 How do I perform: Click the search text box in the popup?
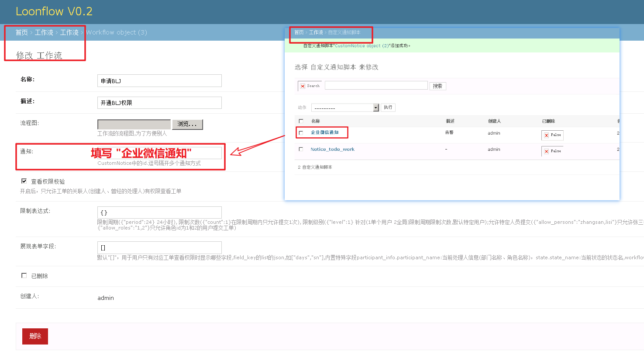pos(375,85)
